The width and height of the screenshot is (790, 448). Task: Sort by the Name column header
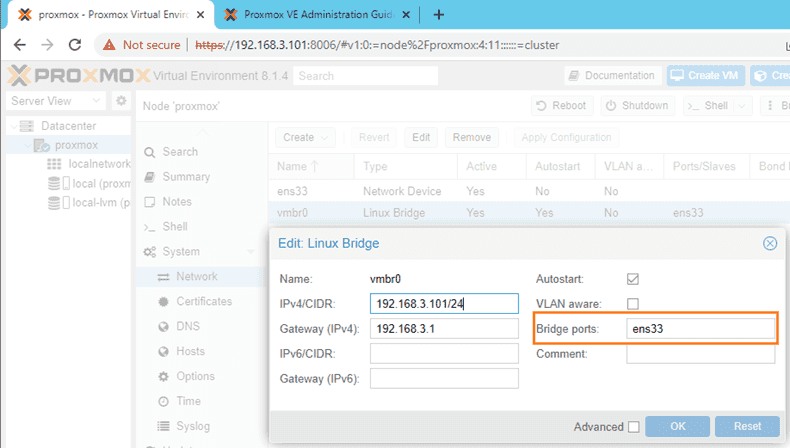(311, 166)
